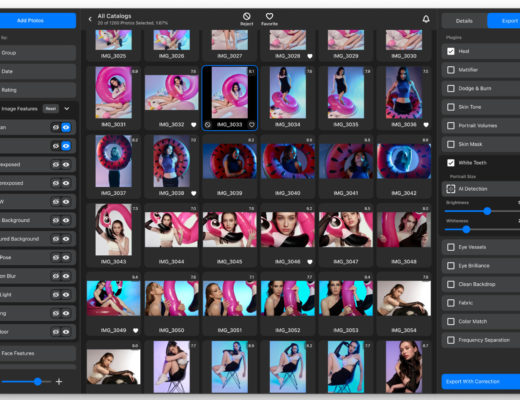
Task: Enable the Fabric checkbox
Action: (x=451, y=303)
